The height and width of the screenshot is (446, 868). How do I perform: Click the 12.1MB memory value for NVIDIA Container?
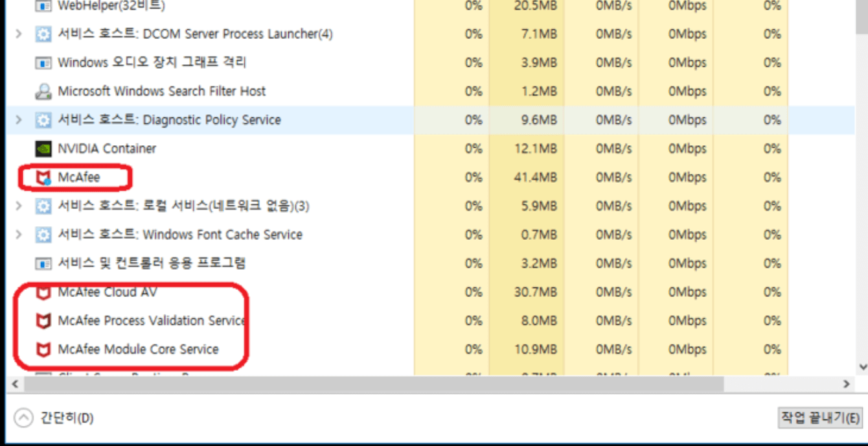535,148
